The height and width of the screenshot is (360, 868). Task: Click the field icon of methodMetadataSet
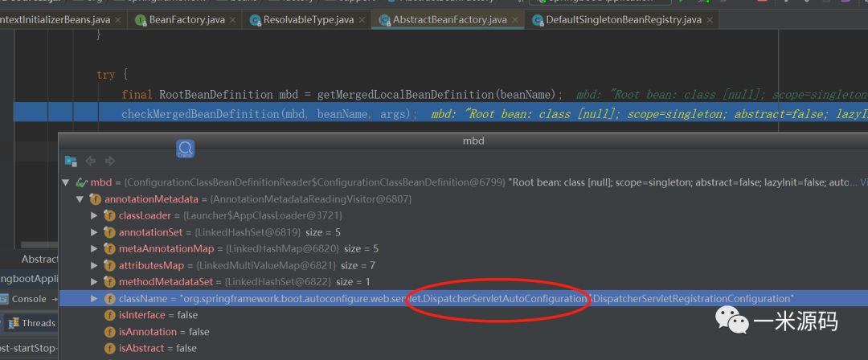(x=109, y=282)
